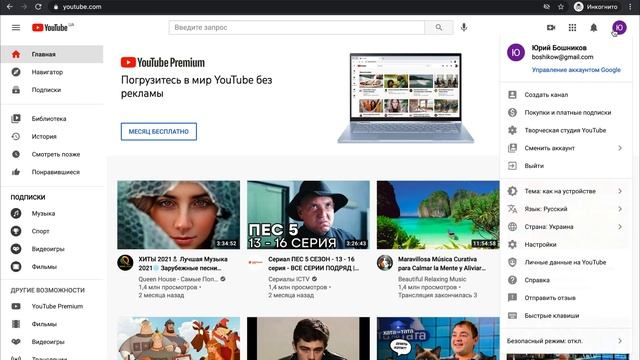This screenshot has width=640, height=360.
Task: Open ПЕС 5 13-16 серия thumbnail
Action: tap(308, 215)
